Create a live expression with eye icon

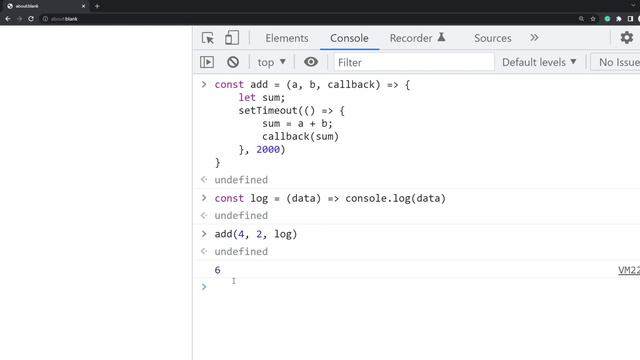click(311, 62)
